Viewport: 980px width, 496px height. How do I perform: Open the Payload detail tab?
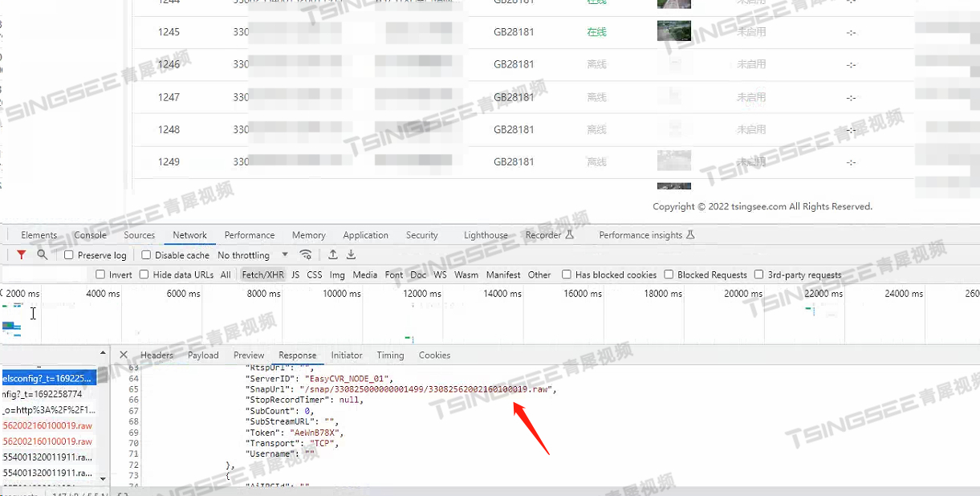[203, 355]
